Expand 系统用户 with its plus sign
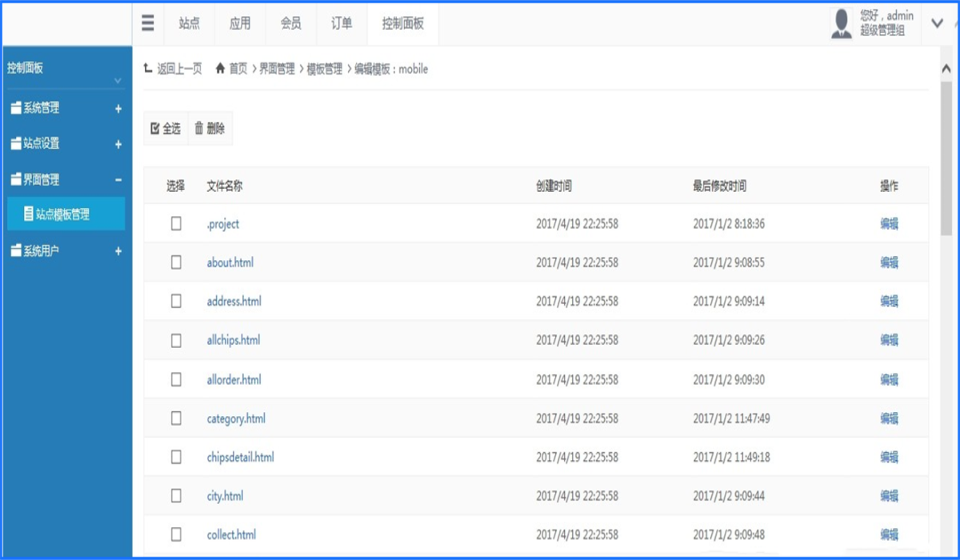Screen dimensions: 960x560 click(118, 251)
